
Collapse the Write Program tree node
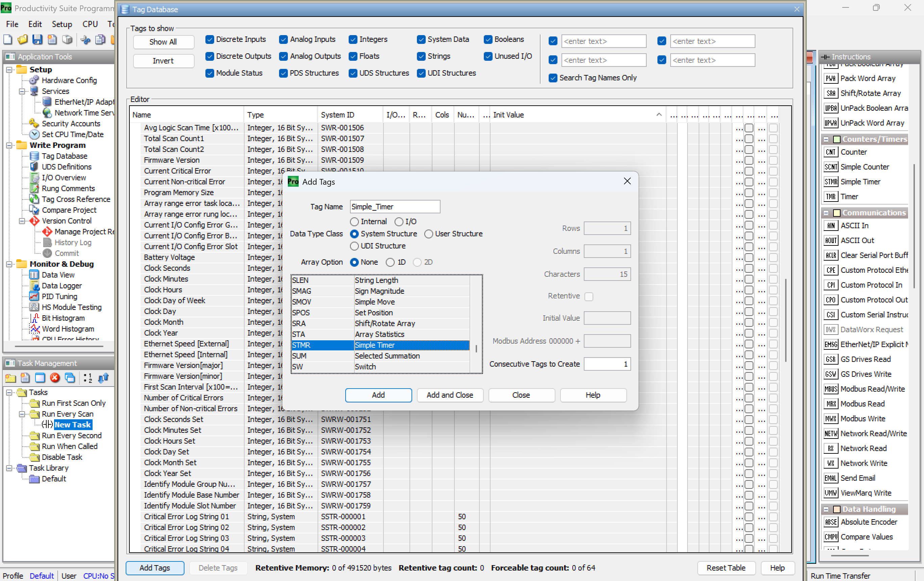[x=9, y=146]
